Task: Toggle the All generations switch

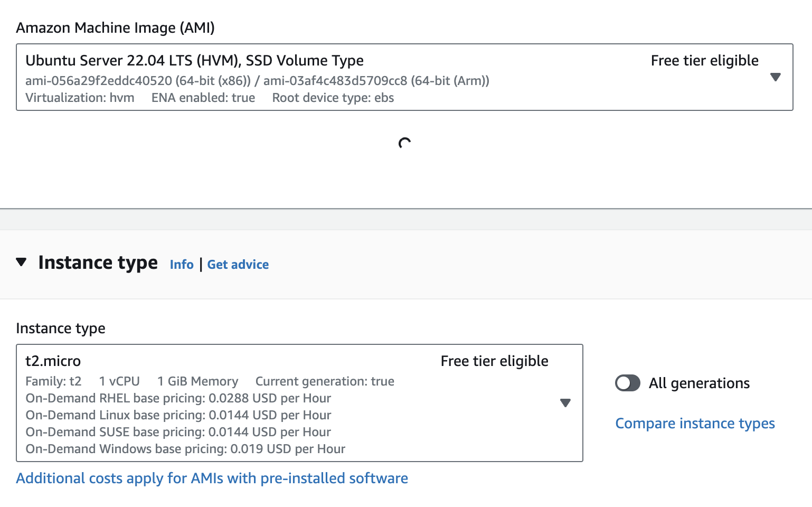Action: click(628, 383)
